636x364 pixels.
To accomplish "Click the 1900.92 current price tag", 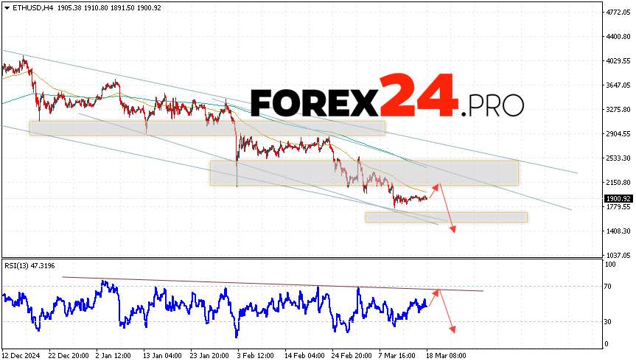I will click(616, 198).
